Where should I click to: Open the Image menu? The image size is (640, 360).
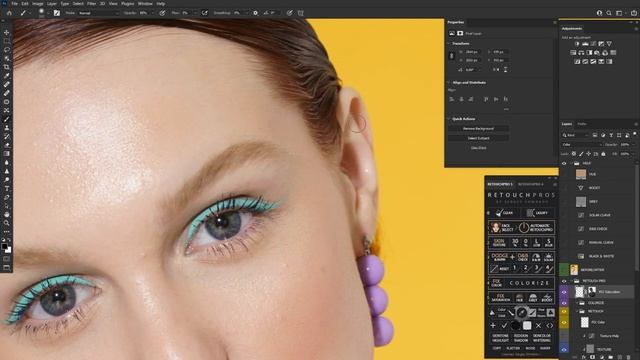tap(38, 4)
